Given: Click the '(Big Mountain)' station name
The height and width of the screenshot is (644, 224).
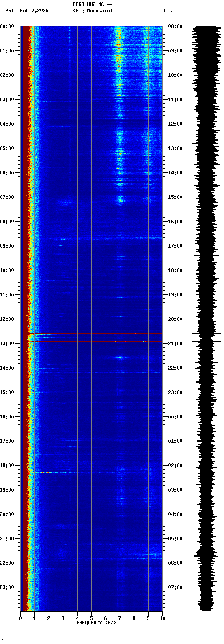Looking at the screenshot, I should click(93, 11).
